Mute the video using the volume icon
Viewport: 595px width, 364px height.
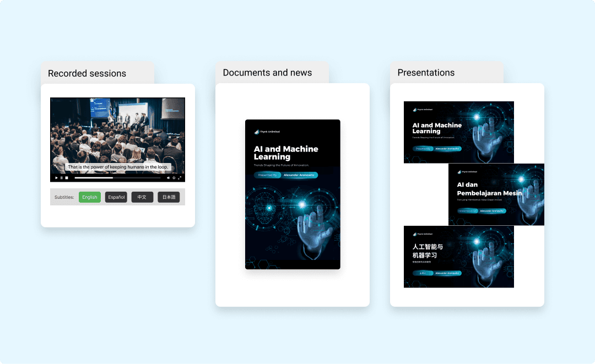tap(168, 177)
